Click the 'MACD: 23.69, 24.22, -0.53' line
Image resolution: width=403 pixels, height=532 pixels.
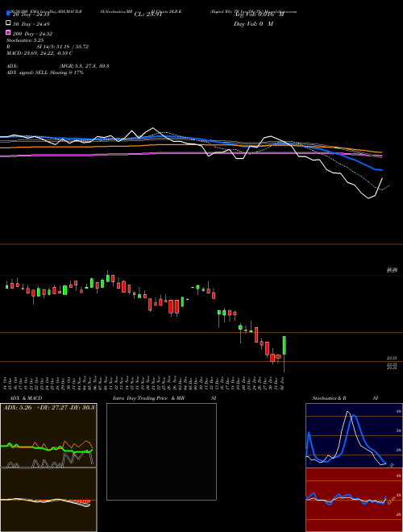[39, 53]
